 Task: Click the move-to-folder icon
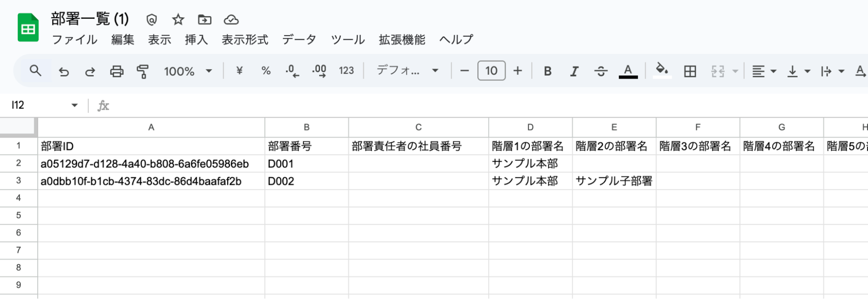point(205,20)
